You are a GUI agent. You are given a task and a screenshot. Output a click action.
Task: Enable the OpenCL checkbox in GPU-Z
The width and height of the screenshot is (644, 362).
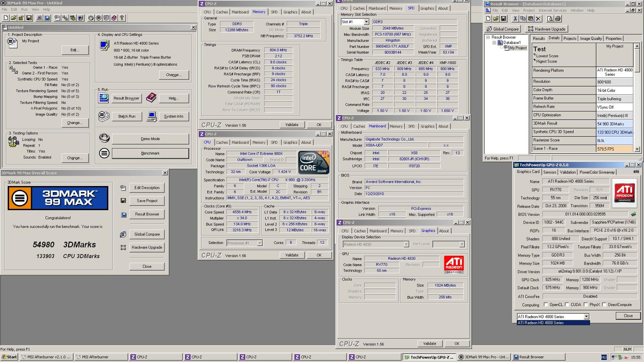(546, 304)
